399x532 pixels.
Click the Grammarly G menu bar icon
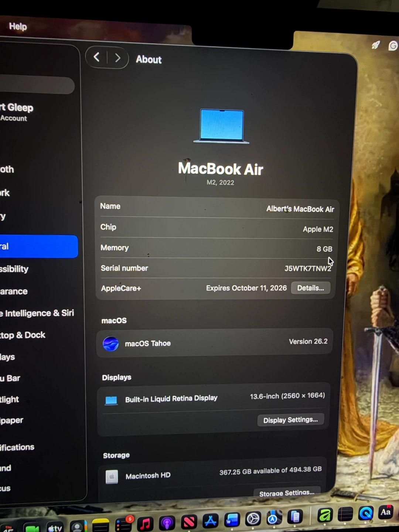coord(393,45)
